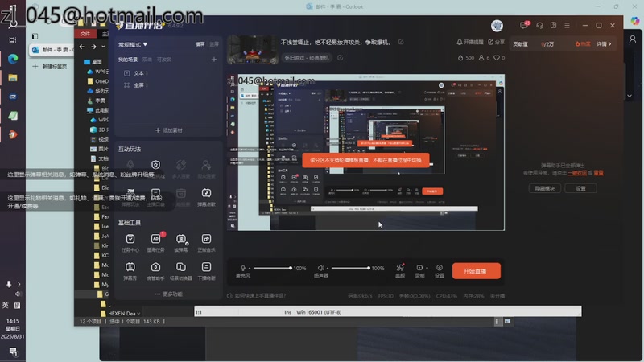This screenshot has height=362, width=644.
Task: Switch to 我的场景 tab
Action: point(128,60)
